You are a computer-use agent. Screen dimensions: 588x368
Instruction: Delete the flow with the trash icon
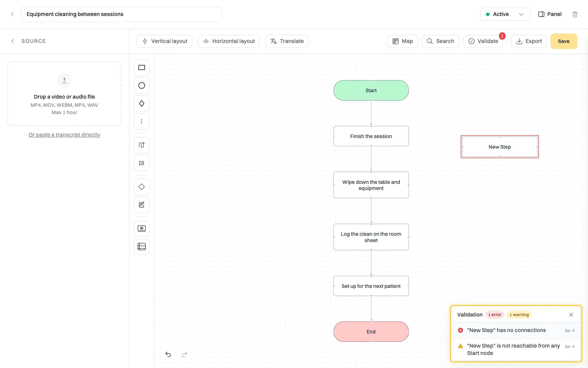point(575,14)
